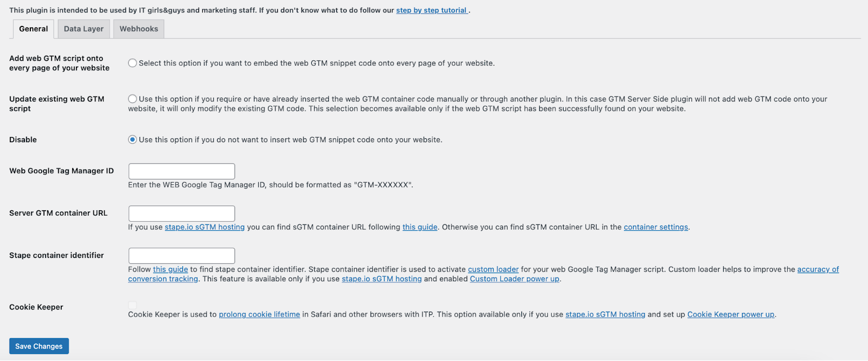
Task: Click stape.io sGTM hosting link under Server GTM
Action: coord(205,227)
